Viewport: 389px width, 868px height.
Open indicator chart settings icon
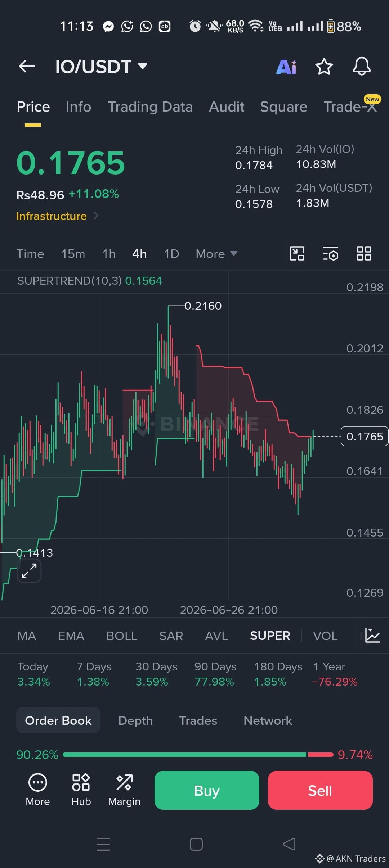click(x=372, y=635)
